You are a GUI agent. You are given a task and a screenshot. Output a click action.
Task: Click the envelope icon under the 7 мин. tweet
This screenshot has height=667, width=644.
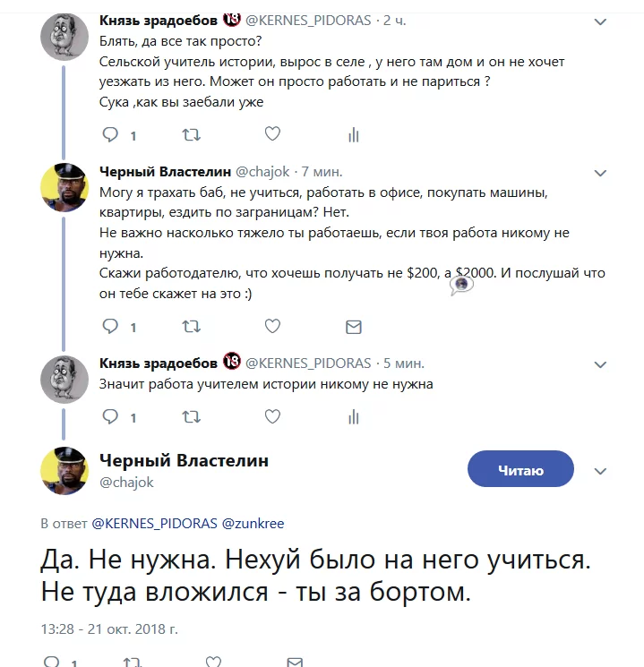pos(353,327)
